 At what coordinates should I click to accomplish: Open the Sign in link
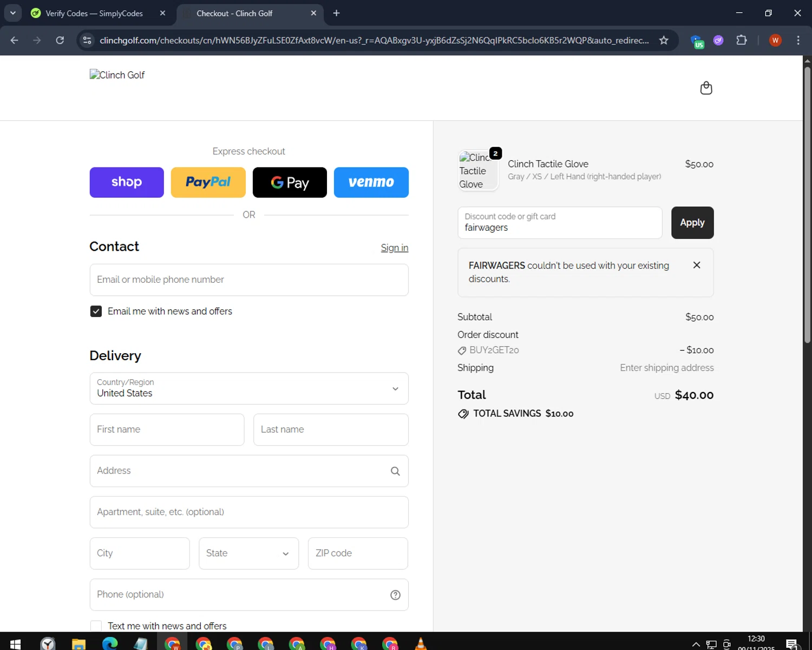[395, 248]
